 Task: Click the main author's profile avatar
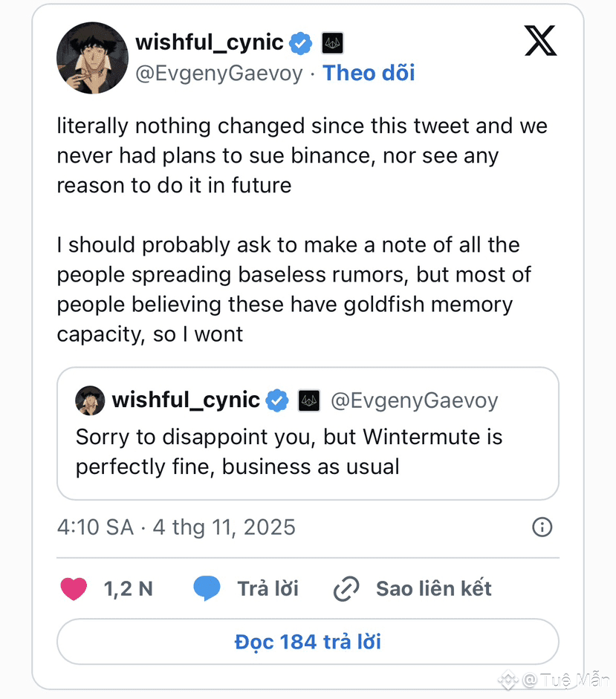click(x=92, y=58)
